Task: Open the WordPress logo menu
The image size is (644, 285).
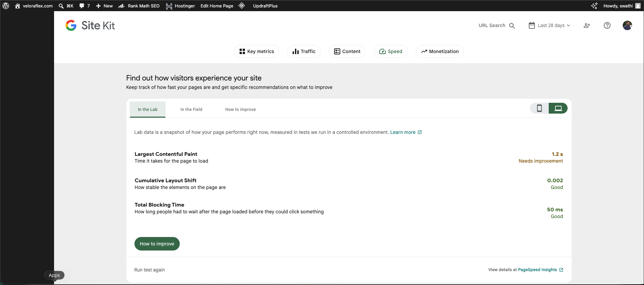Action: 6,6
